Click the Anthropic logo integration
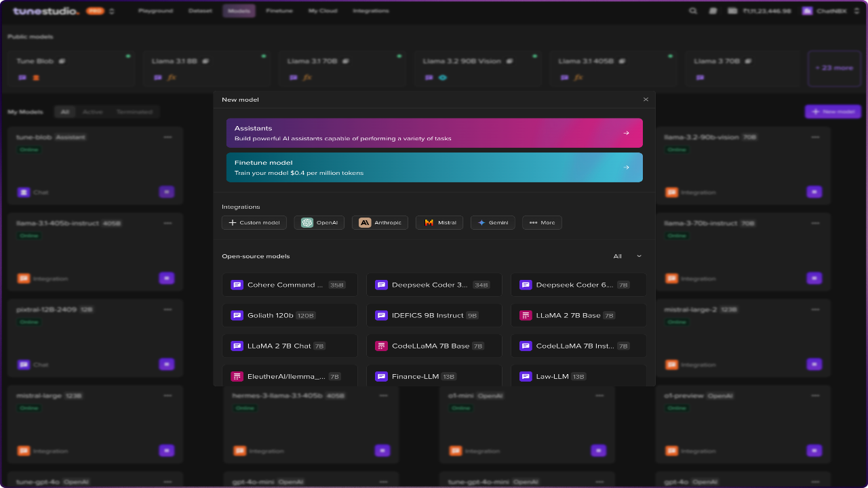Viewport: 868px width, 488px height. (x=365, y=222)
